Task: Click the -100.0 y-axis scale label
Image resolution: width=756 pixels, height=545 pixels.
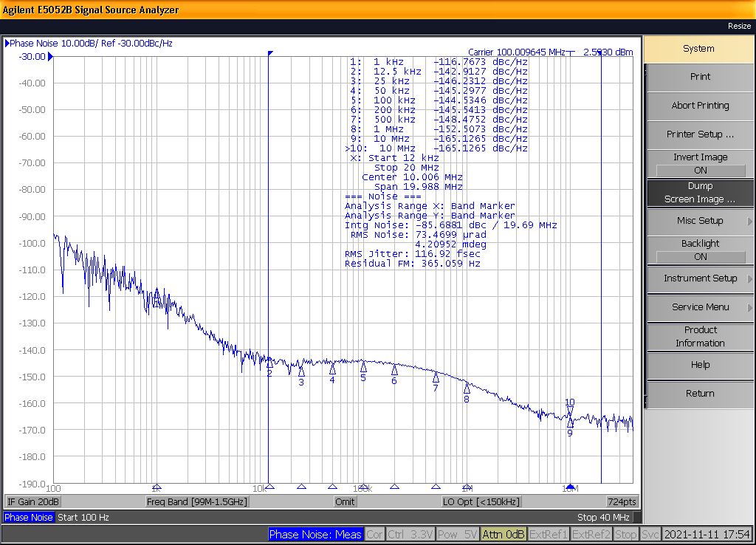Action: coord(32,244)
